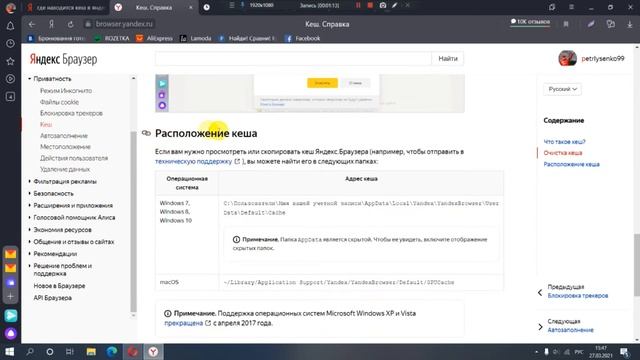640x360 pixels.
Task: Expand Рекомендации section
Action: pos(29,254)
